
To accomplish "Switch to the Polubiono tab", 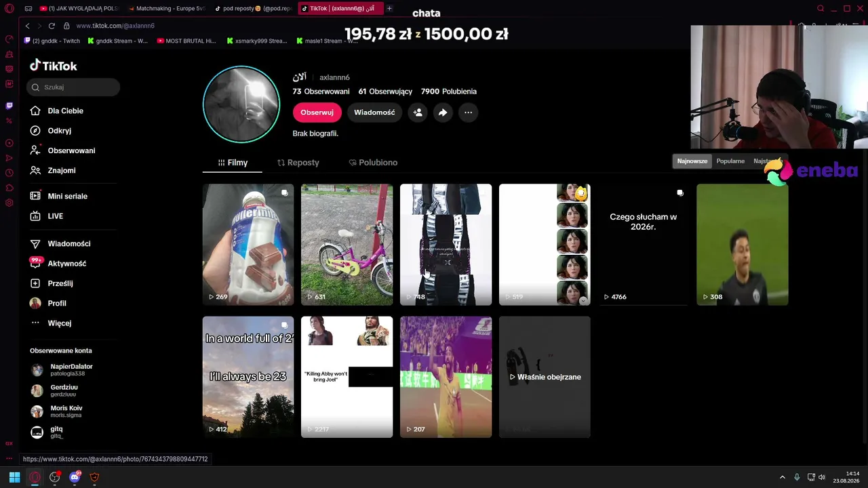I will [373, 163].
